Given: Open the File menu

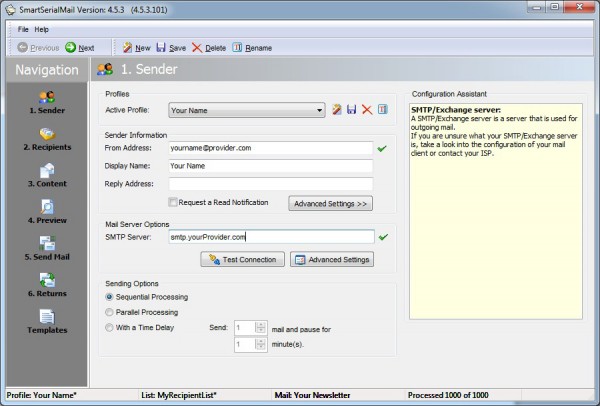Looking at the screenshot, I should 23,29.
